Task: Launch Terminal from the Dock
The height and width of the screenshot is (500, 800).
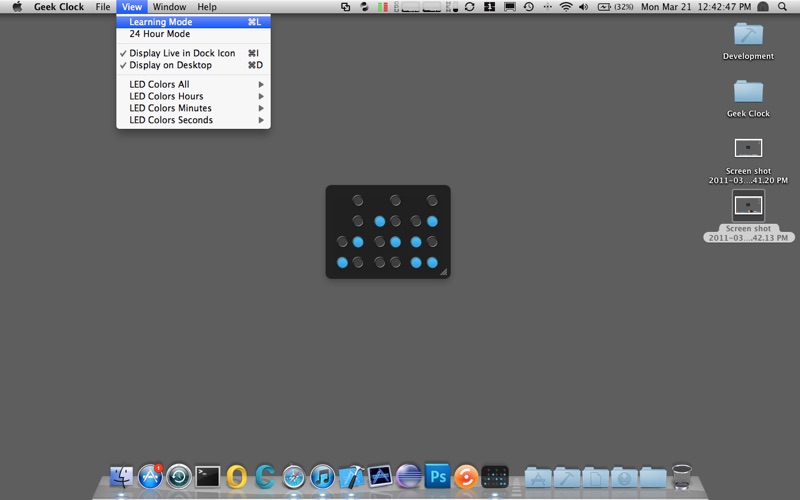Action: tap(208, 477)
